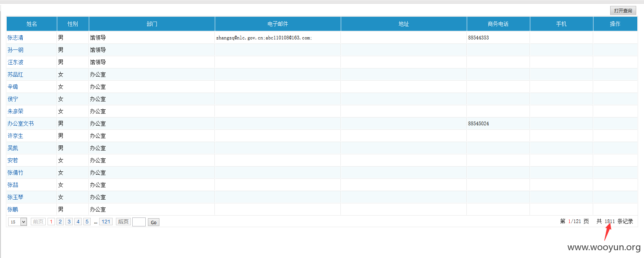Click the 共 1811 条记录 total records text
Image resolution: width=644 pixels, height=258 pixels.
click(x=615, y=221)
